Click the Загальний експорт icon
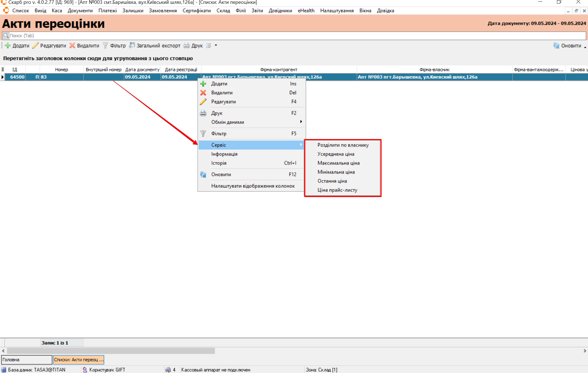The height and width of the screenshot is (373, 588). (x=132, y=45)
